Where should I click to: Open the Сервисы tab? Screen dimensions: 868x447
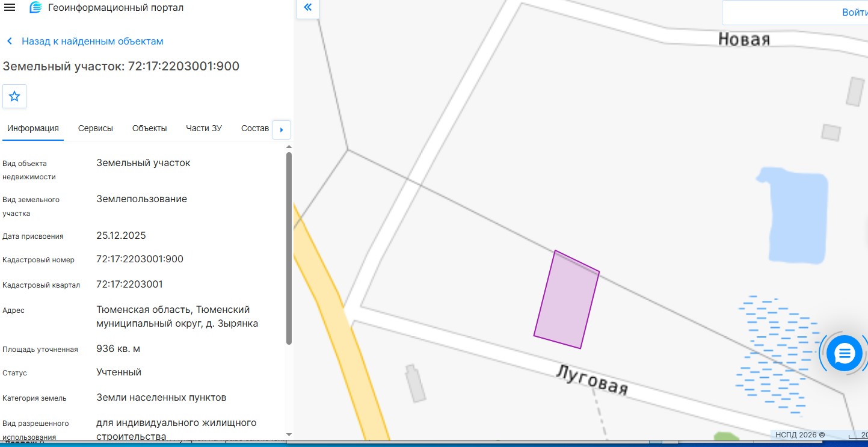96,128
